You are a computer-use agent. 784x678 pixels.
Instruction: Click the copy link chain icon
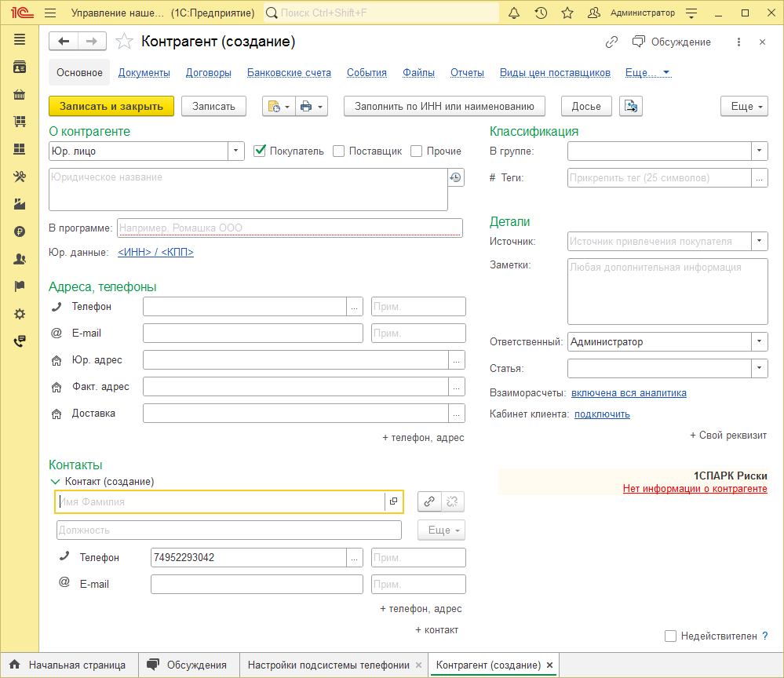(x=611, y=42)
